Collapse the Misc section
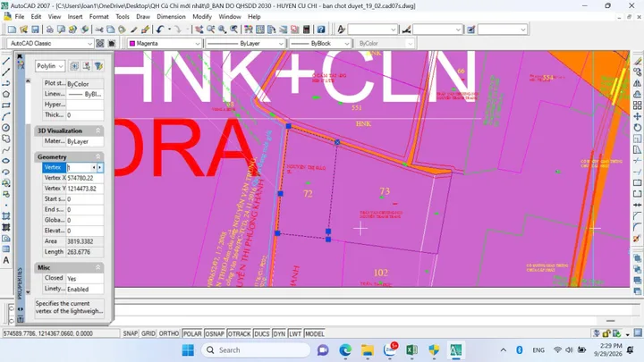The image size is (644, 362). pos(98,267)
